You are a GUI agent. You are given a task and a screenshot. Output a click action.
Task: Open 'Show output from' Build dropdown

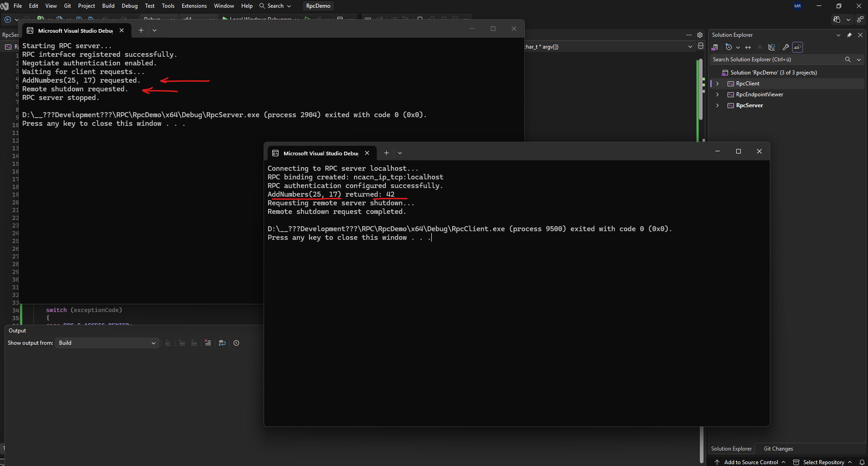click(x=107, y=343)
